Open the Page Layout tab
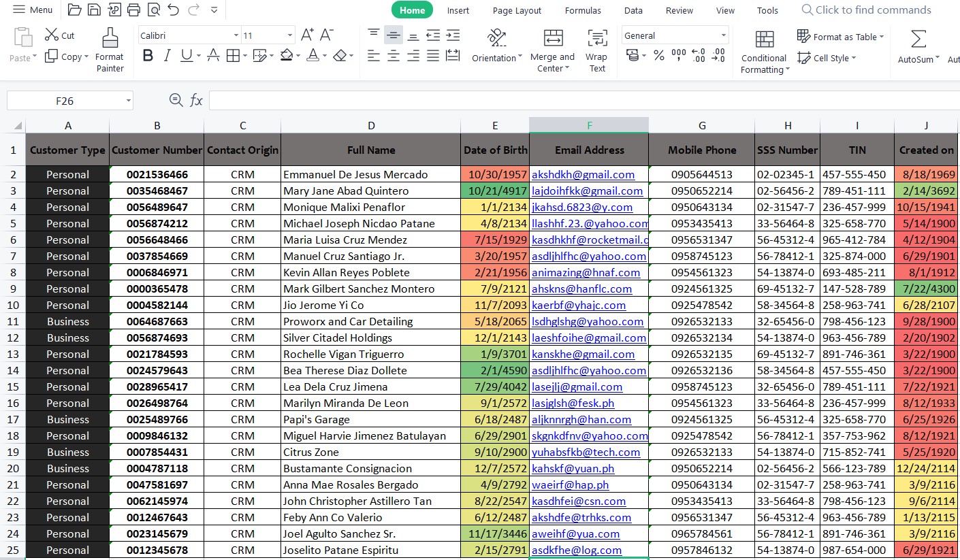 (517, 10)
